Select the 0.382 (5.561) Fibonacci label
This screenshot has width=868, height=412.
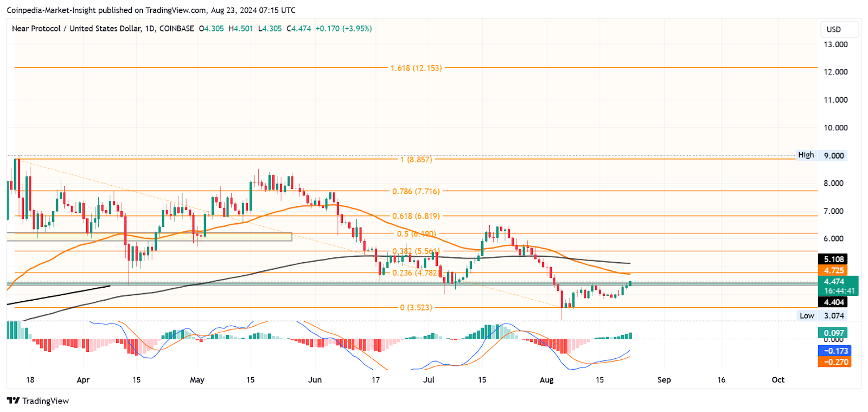coord(416,251)
